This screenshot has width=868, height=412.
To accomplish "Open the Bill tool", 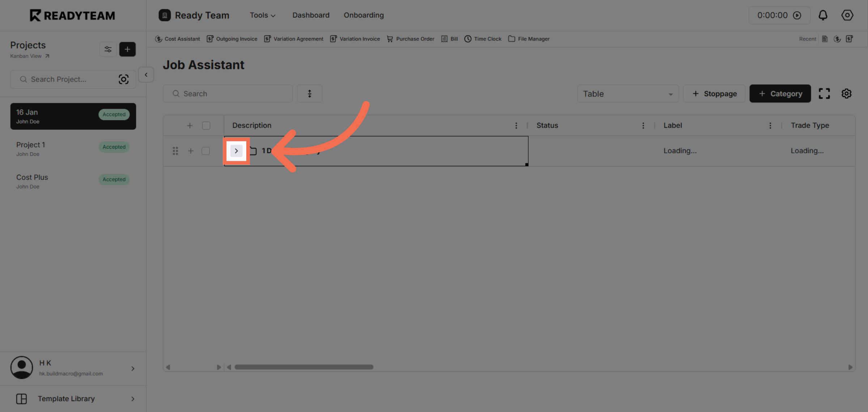I will 454,39.
